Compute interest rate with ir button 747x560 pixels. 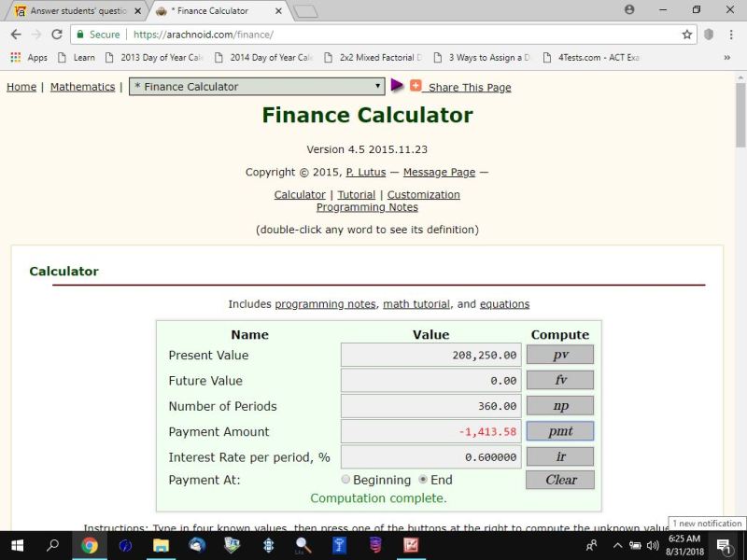(560, 456)
